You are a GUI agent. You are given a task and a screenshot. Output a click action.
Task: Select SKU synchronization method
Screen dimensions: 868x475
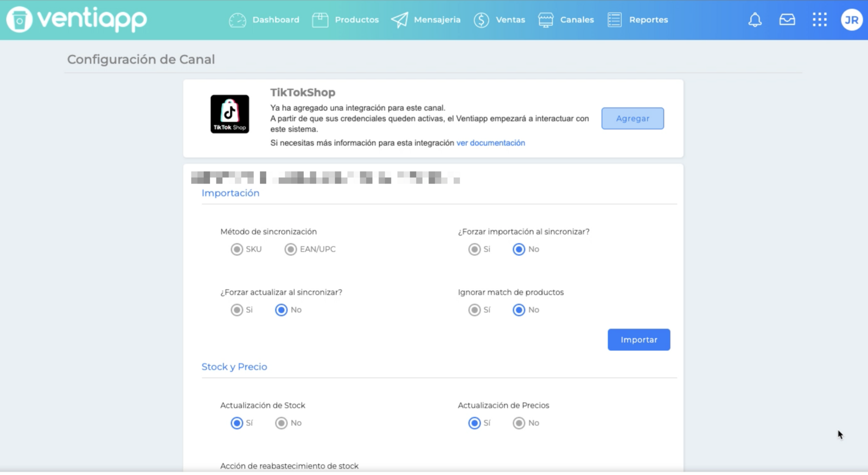237,249
